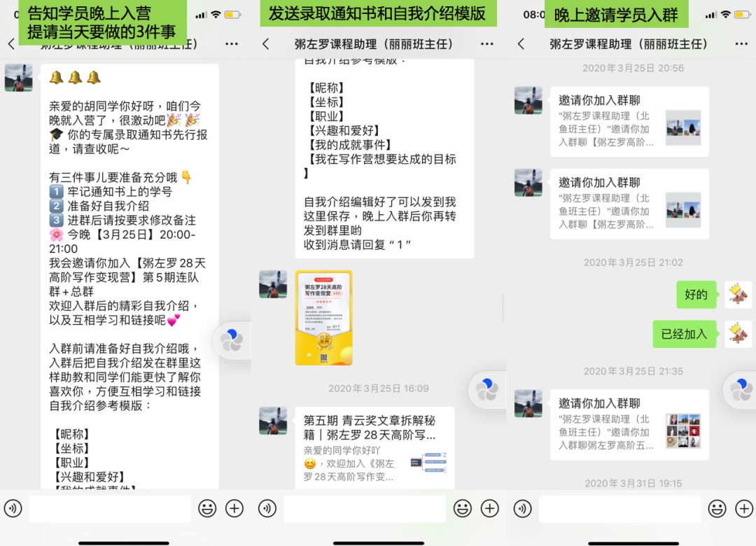Tap sender avatar beside the bell emoji message
This screenshot has width=756, height=546.
[x=19, y=78]
